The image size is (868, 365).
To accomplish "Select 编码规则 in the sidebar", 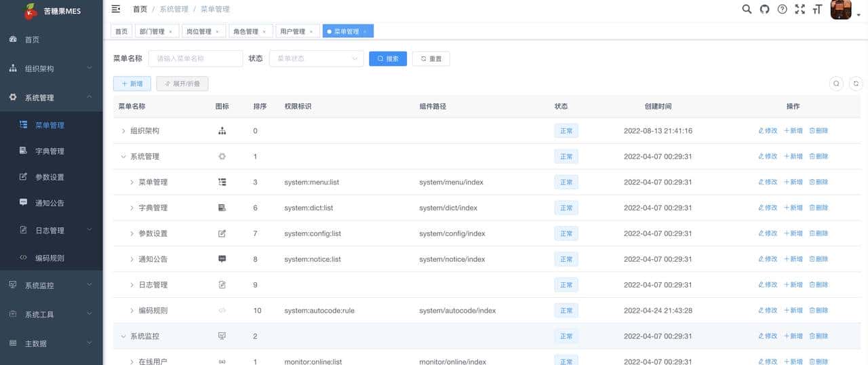I will click(52, 258).
